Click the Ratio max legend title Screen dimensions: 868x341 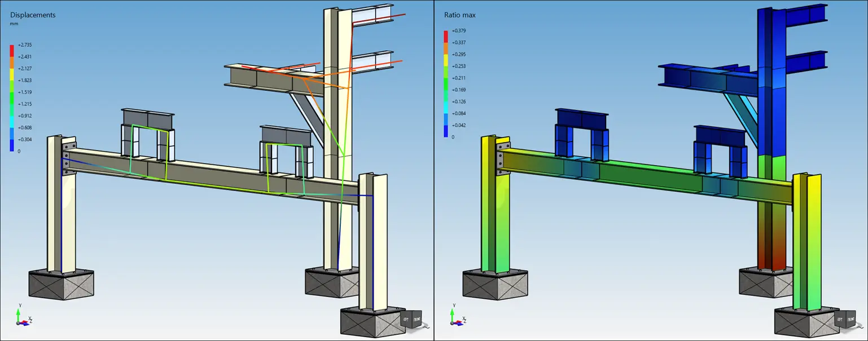461,15
